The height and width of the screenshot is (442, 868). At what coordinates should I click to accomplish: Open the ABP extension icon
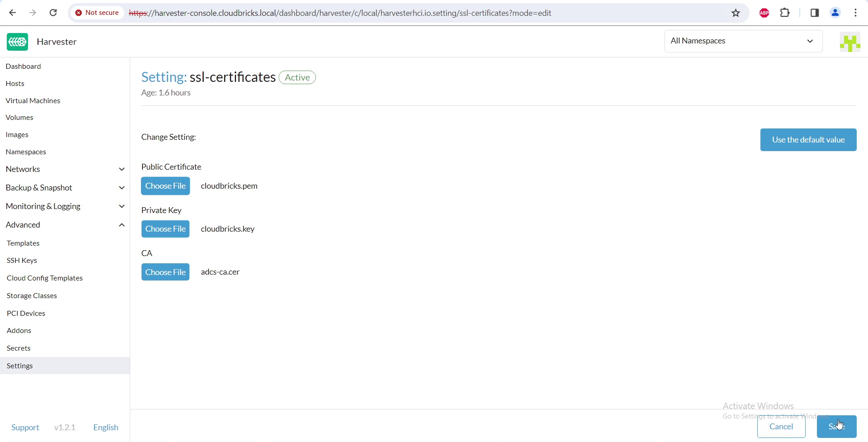coord(764,13)
